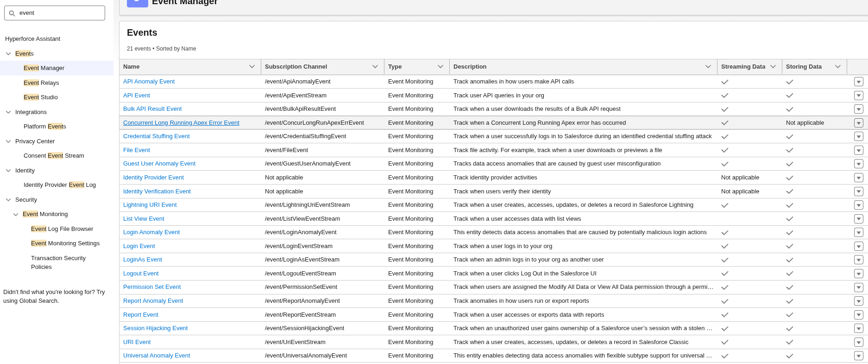Open Hyperforce Assistant
Image resolution: width=868 pixels, height=364 pixels.
click(x=32, y=39)
